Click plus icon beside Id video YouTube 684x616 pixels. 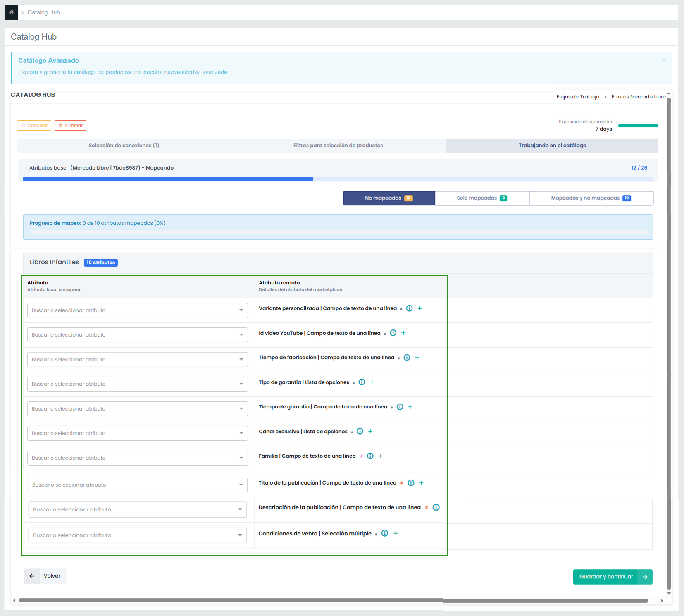pos(403,333)
